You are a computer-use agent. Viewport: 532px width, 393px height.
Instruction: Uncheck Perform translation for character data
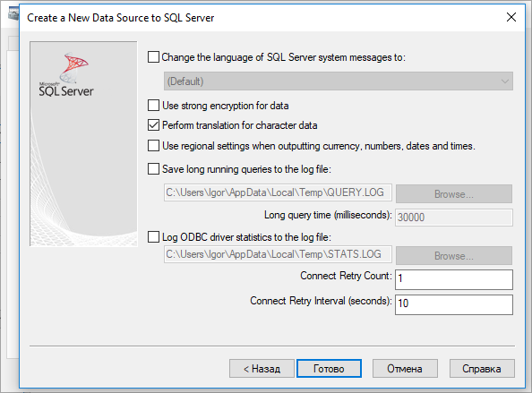(153, 125)
